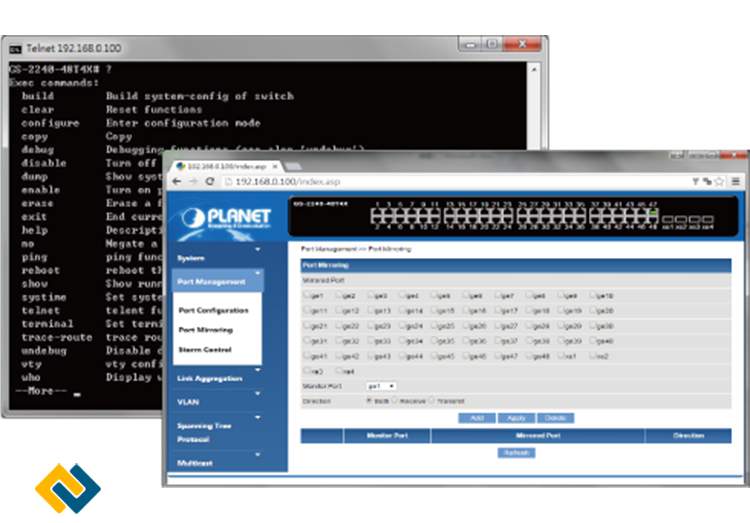Open Port Configuration in the sidebar
Screen dimensions: 750x523
213,310
